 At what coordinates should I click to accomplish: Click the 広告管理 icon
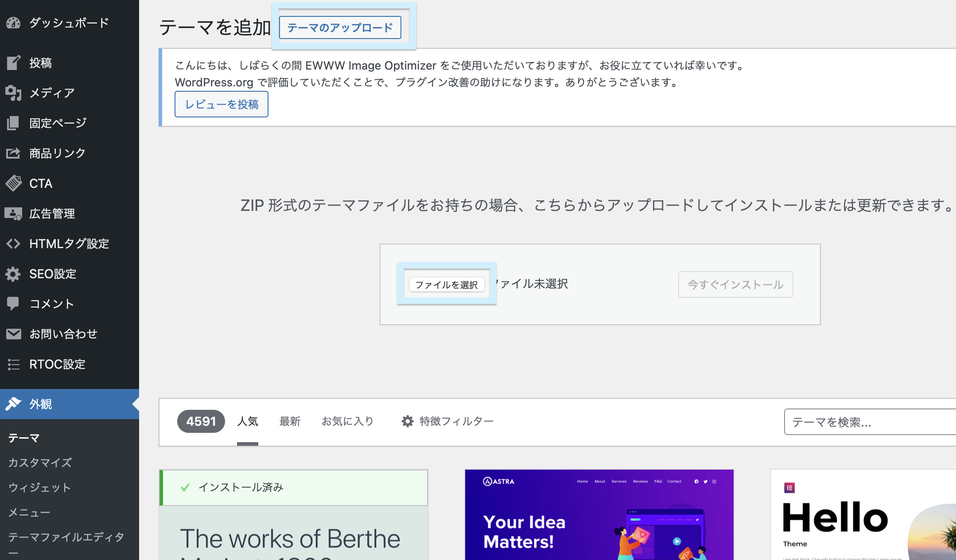[x=13, y=213]
